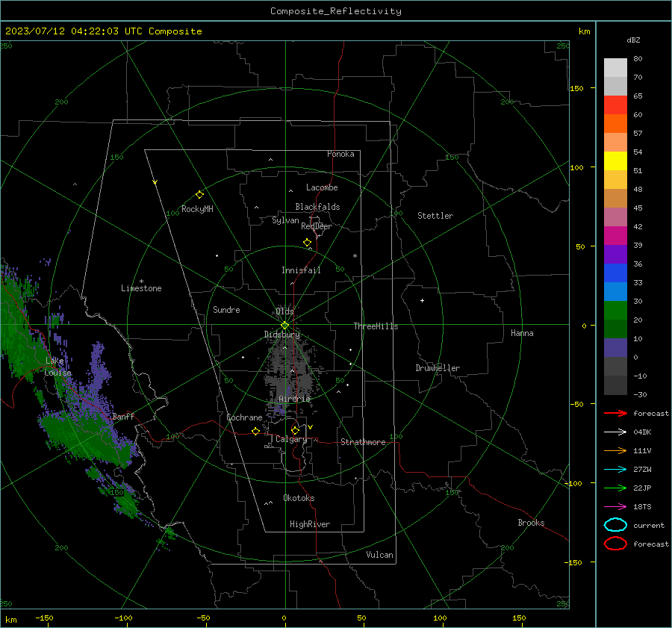Viewport: 672px width, 628px height.
Task: Click the white 04DK arrow icon
Action: pyautogui.click(x=615, y=432)
